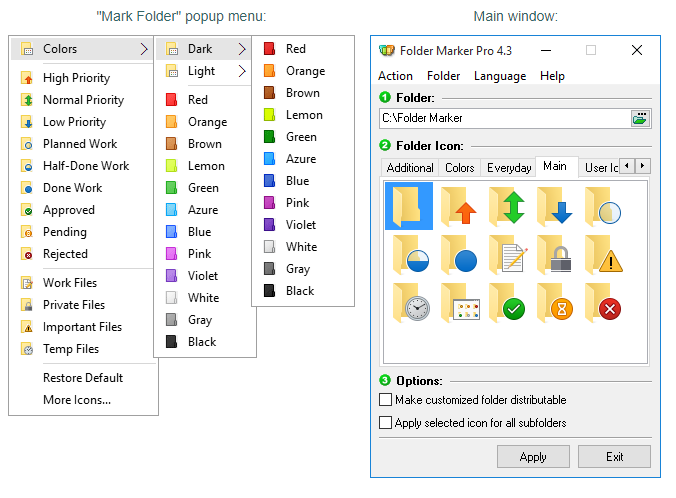The width and height of the screenshot is (676, 498).
Task: Open More Icons... from popup menu
Action: (x=82, y=400)
